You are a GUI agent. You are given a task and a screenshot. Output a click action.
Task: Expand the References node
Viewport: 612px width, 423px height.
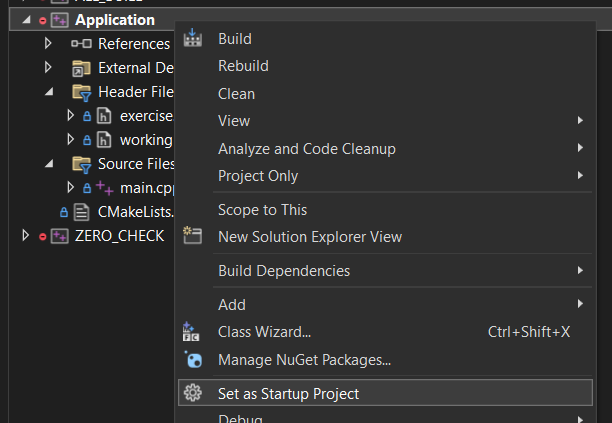[x=48, y=43]
